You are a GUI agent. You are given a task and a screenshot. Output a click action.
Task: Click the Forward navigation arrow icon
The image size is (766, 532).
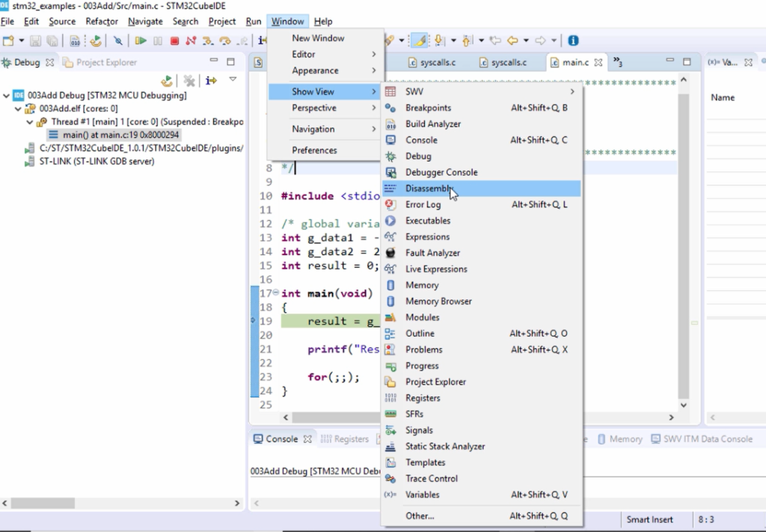[540, 40]
